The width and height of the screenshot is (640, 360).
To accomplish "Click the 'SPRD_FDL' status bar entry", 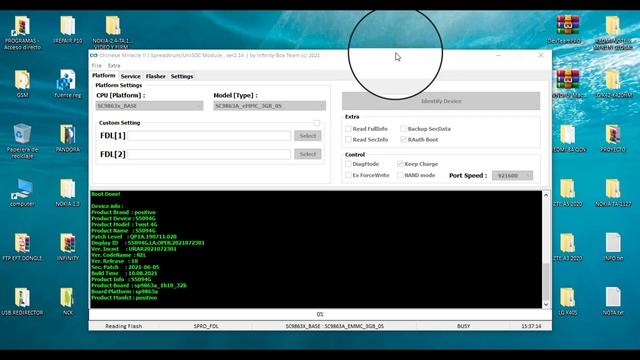I will click(206, 326).
